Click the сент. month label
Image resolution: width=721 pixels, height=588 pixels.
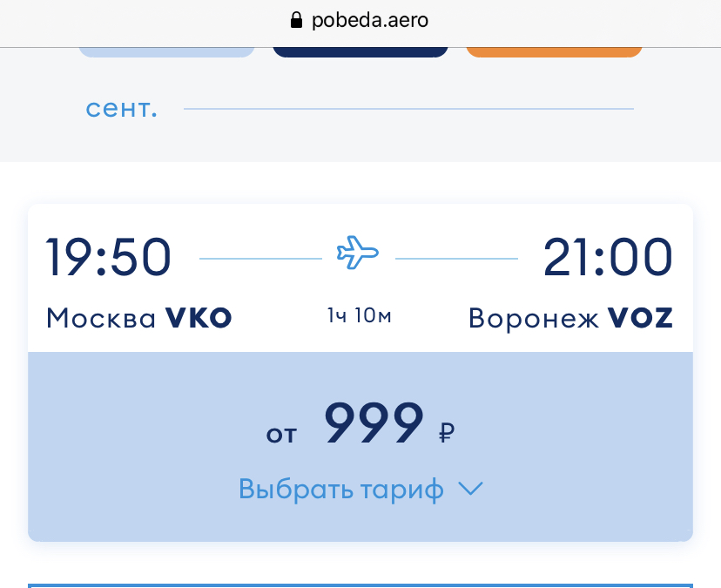pos(121,109)
